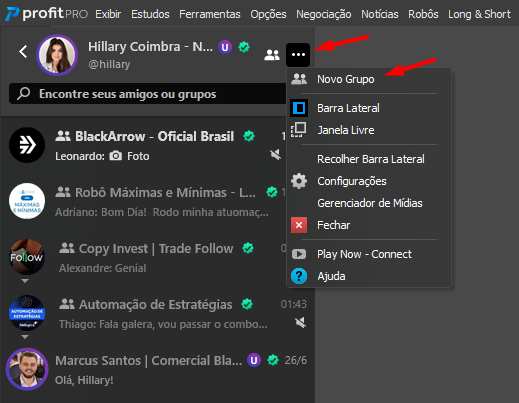This screenshot has height=403, width=519.
Task: Click muted speaker icon on BlackArrow chat
Action: pos(275,154)
